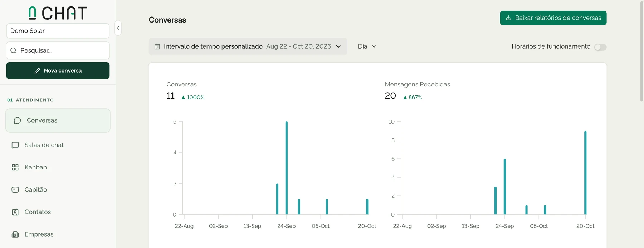This screenshot has width=644, height=248.
Task: Click the chevron next to Dia
Action: [x=374, y=46]
